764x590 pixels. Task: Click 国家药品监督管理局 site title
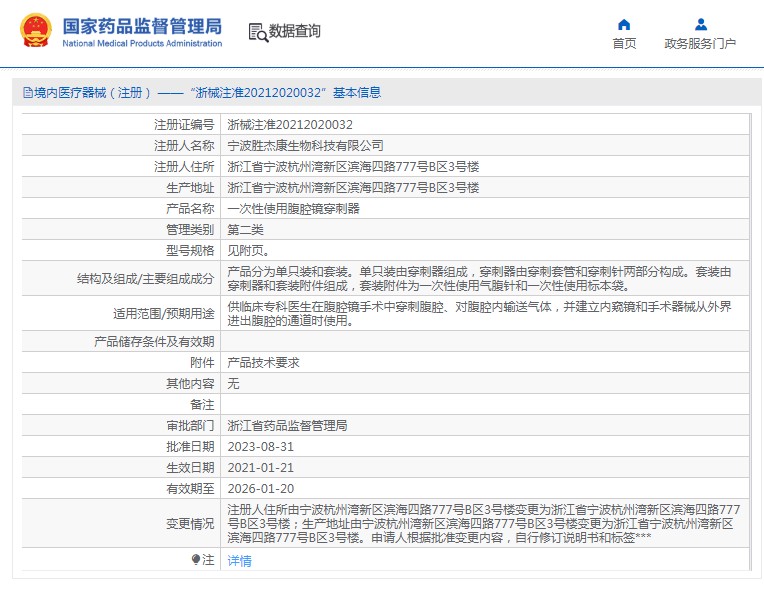[142, 26]
